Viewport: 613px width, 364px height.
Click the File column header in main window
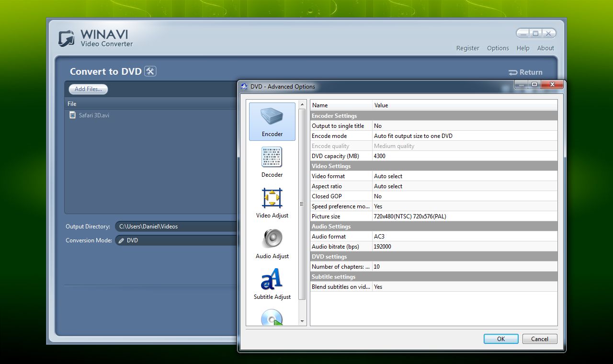coord(151,104)
